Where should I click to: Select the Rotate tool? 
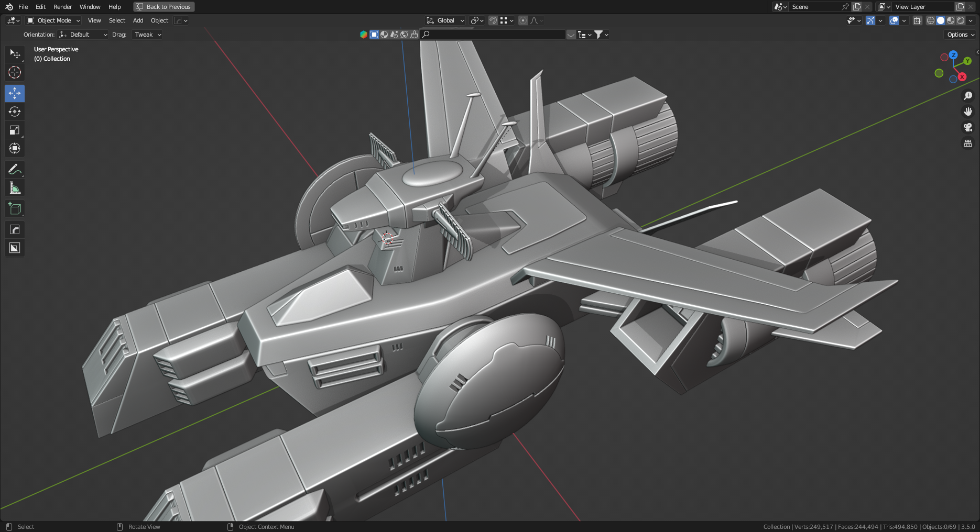click(15, 112)
